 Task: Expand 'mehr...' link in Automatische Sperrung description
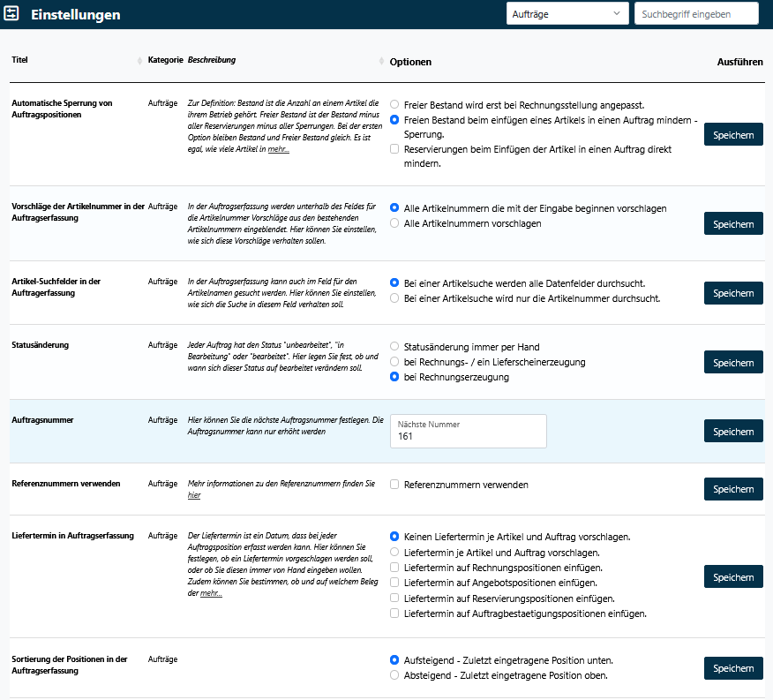279,149
